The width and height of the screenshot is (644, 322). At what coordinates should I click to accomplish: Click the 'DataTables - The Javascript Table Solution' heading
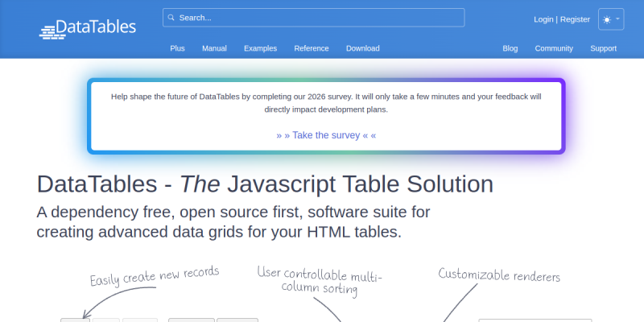(x=265, y=184)
